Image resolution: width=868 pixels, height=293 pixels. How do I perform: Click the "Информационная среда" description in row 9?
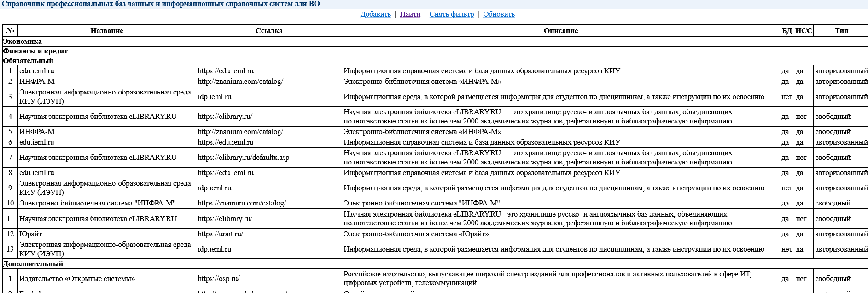pos(561,188)
